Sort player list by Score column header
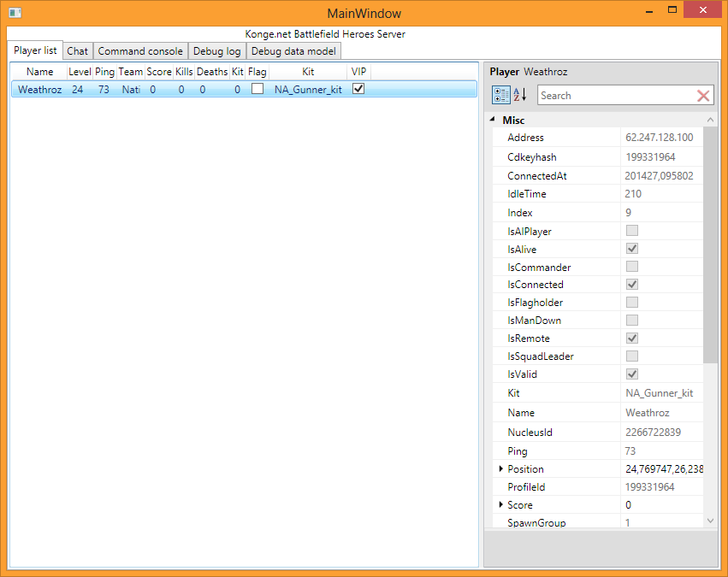Screen dimensions: 728x577 159,72
